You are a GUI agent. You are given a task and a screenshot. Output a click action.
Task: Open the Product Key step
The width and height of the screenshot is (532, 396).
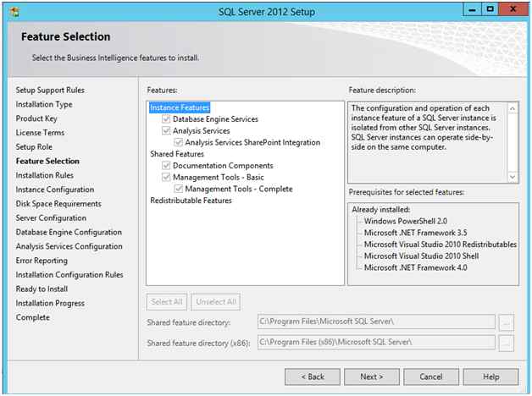click(x=36, y=118)
